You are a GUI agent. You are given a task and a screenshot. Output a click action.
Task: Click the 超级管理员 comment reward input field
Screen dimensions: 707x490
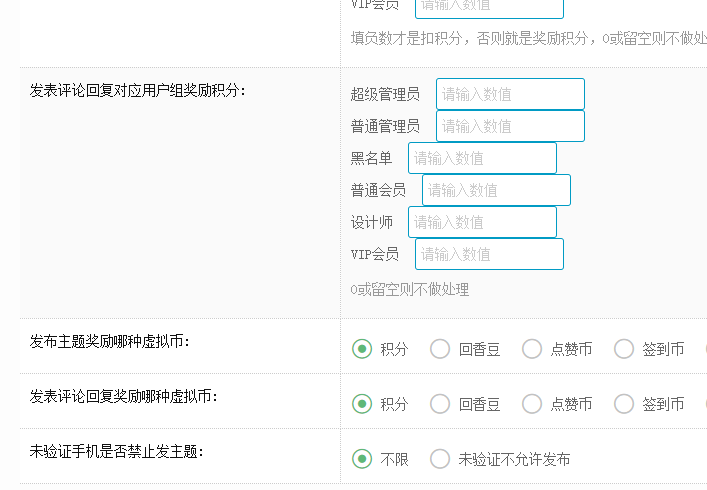click(x=510, y=94)
